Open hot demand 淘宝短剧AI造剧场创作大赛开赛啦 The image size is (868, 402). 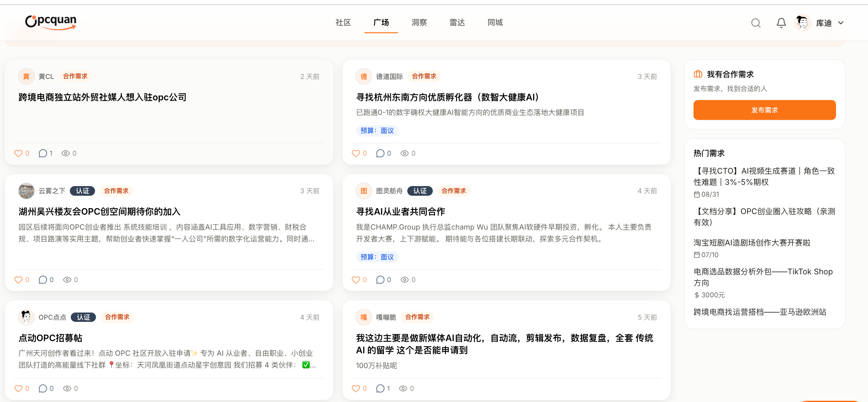pyautogui.click(x=752, y=243)
